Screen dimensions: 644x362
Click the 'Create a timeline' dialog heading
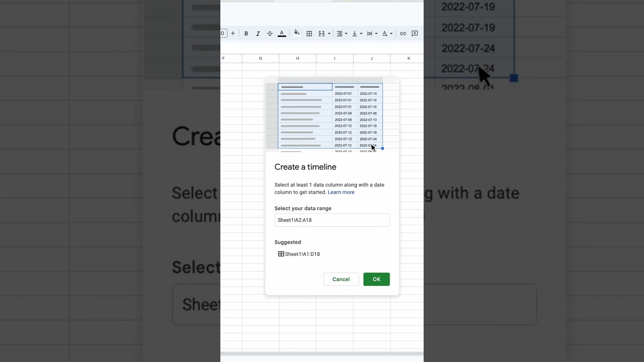(305, 167)
